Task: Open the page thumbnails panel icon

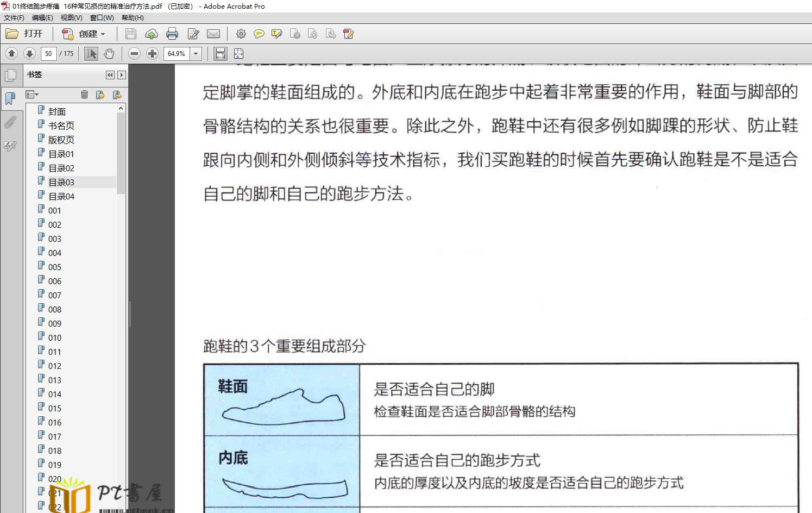Action: (x=10, y=75)
